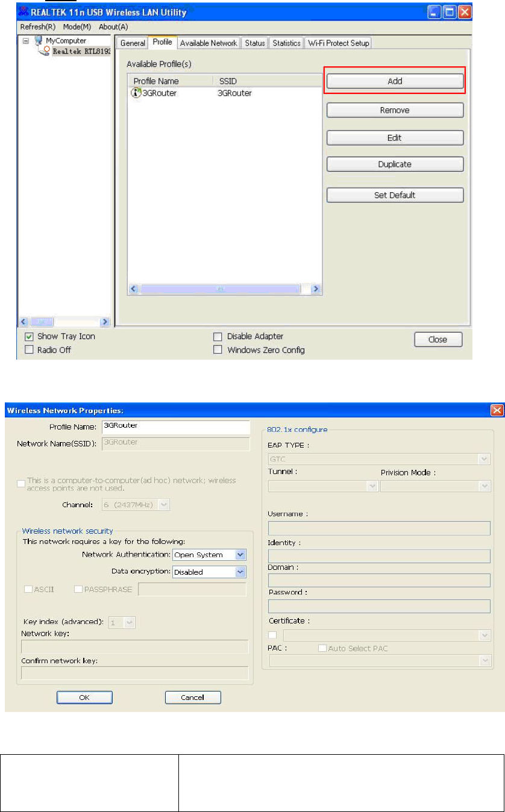The width and height of the screenshot is (505, 812).
Task: Click the Close button in the LAN Utility
Action: (438, 339)
